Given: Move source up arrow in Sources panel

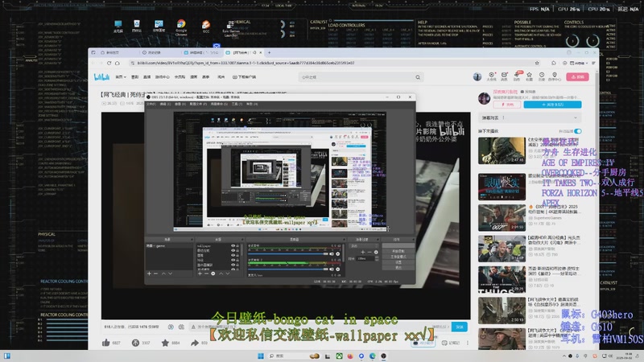Looking at the screenshot, I should point(221,274).
